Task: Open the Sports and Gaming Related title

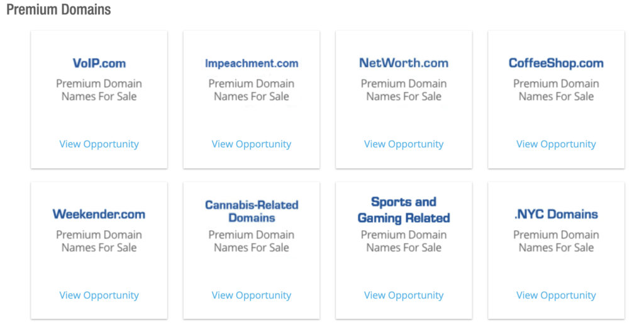Action: [x=404, y=210]
